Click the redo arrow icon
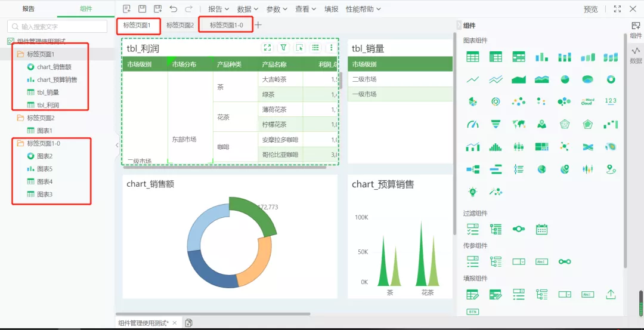Image resolution: width=644 pixels, height=330 pixels. point(188,8)
